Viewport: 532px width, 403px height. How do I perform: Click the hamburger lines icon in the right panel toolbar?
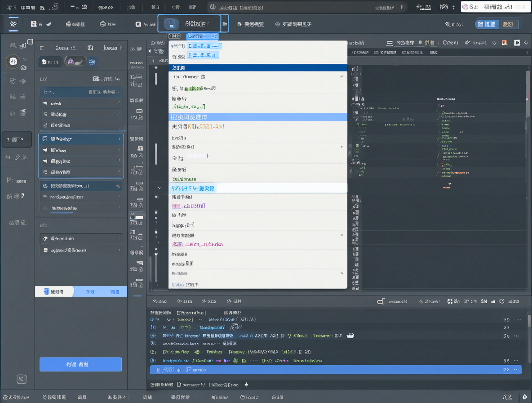[x=390, y=43]
